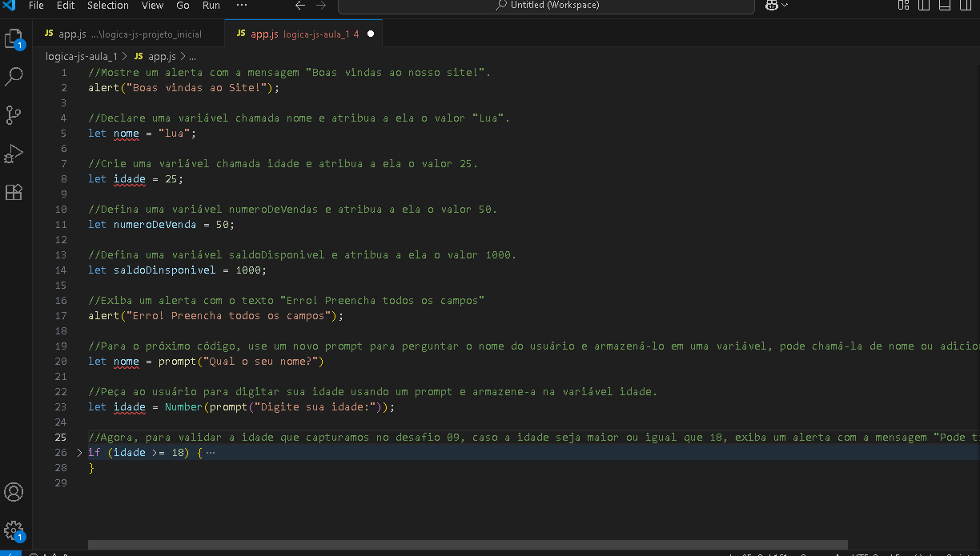Click the closing brace on line 28
Image resolution: width=980 pixels, height=556 pixels.
pyautogui.click(x=91, y=468)
